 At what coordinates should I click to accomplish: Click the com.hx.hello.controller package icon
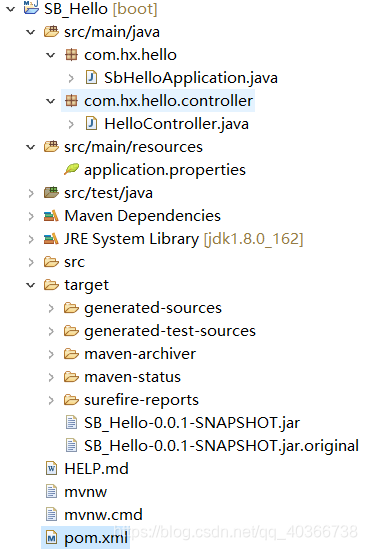(71, 101)
